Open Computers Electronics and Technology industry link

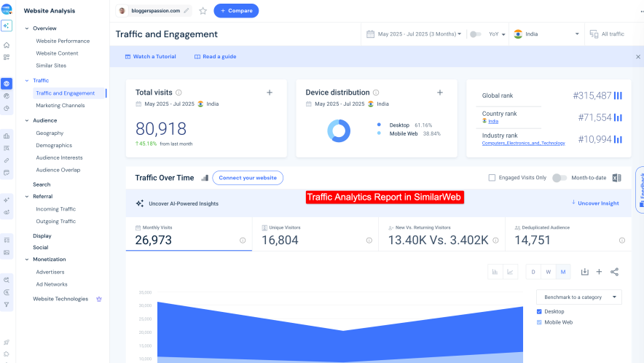point(524,143)
